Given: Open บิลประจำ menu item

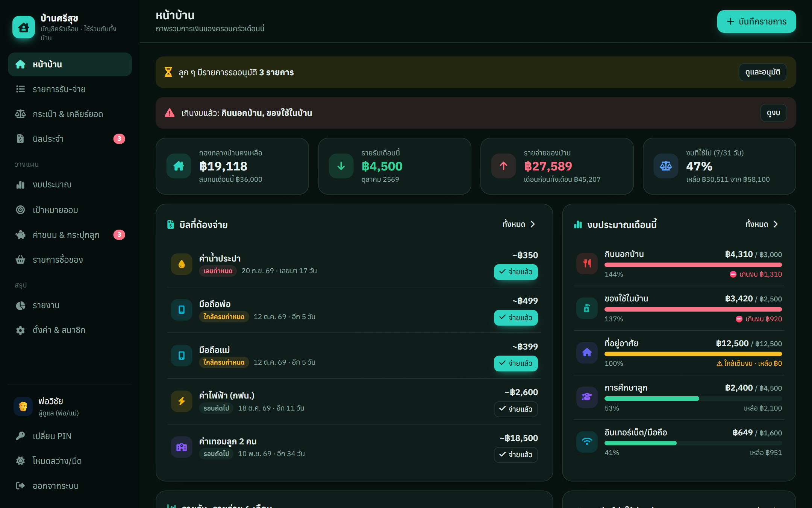Looking at the screenshot, I should [x=70, y=139].
